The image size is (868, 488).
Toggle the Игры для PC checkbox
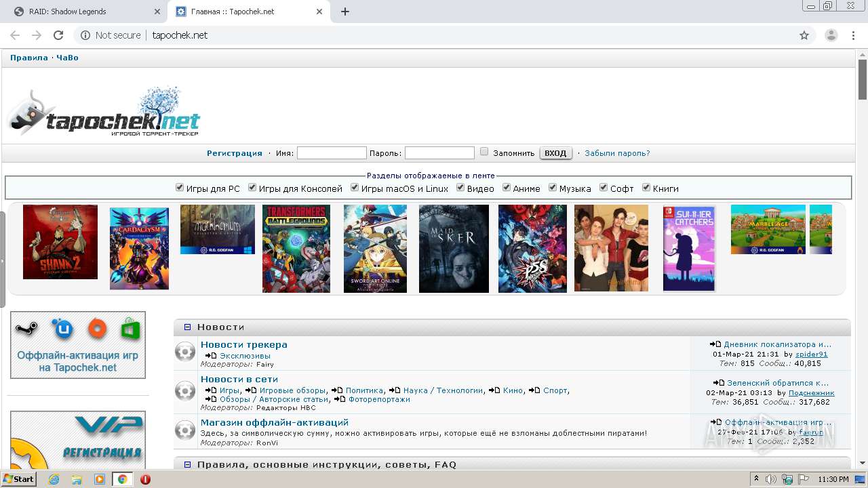point(180,188)
